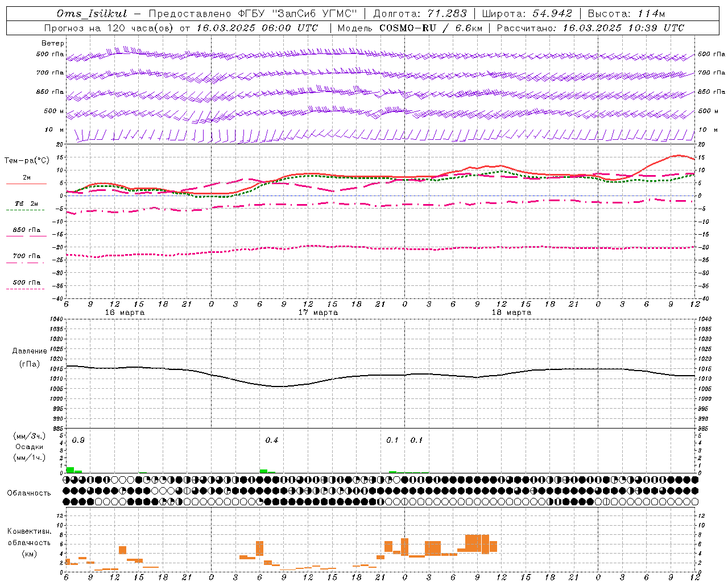Click the Td 2м dew point legend entry
The height and width of the screenshot is (582, 728).
pyautogui.click(x=27, y=203)
